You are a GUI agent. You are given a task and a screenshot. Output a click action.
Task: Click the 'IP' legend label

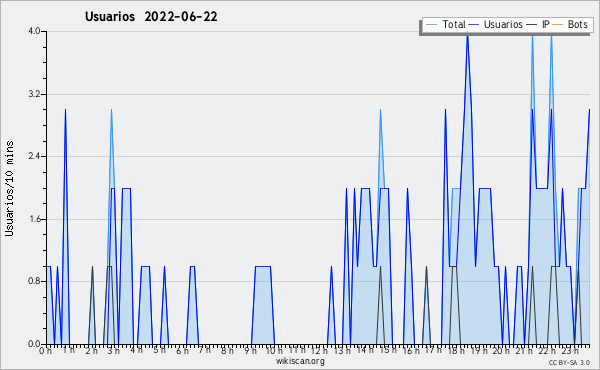pyautogui.click(x=546, y=24)
